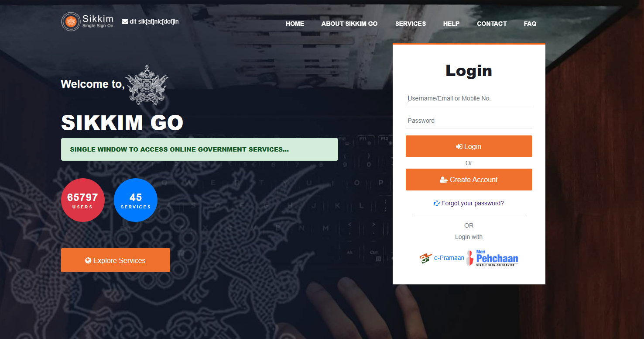Click the Sikkim Single Sign On logo
Screen dimensions: 644x339
(87, 21)
